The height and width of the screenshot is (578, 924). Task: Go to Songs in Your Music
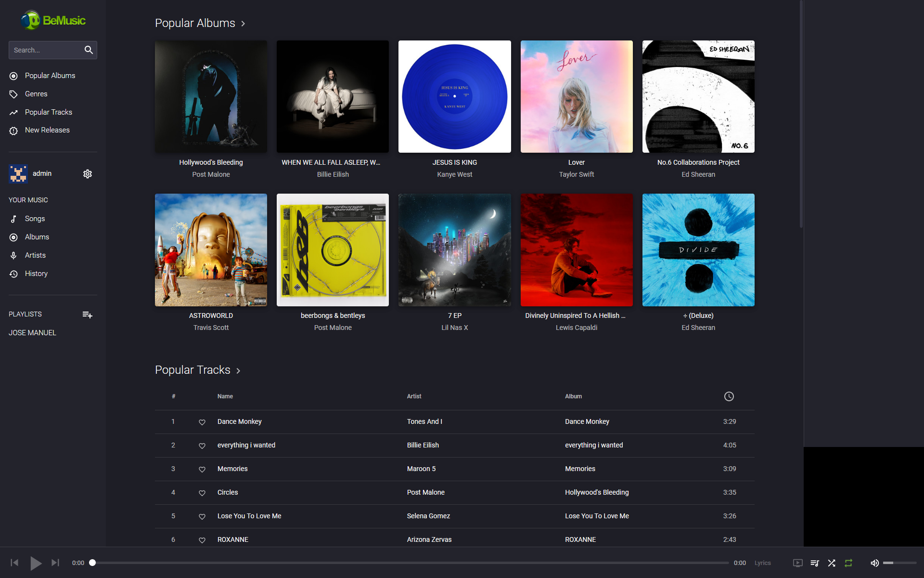(35, 219)
